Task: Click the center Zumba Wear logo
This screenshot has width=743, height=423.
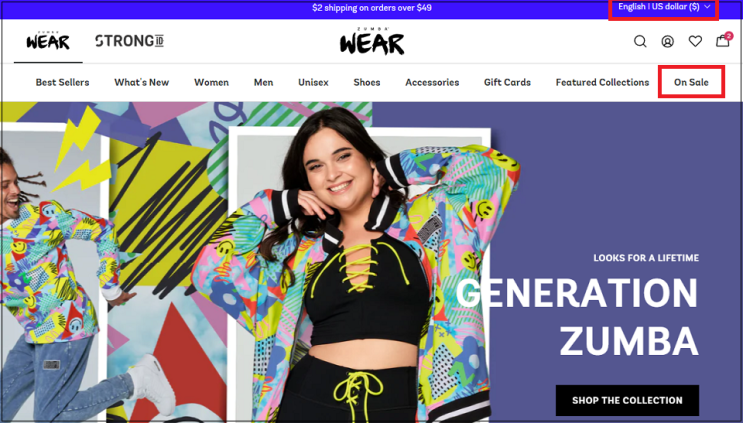Action: pos(372,41)
